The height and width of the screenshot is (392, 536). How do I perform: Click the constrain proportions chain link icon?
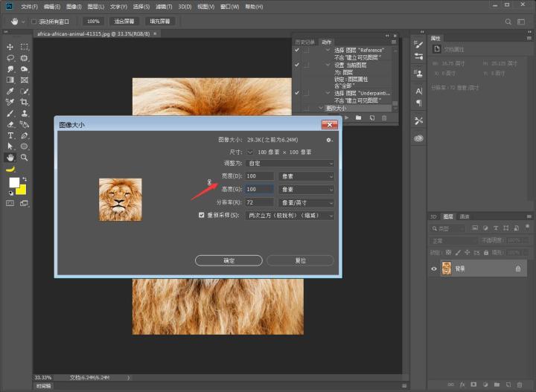(x=209, y=182)
